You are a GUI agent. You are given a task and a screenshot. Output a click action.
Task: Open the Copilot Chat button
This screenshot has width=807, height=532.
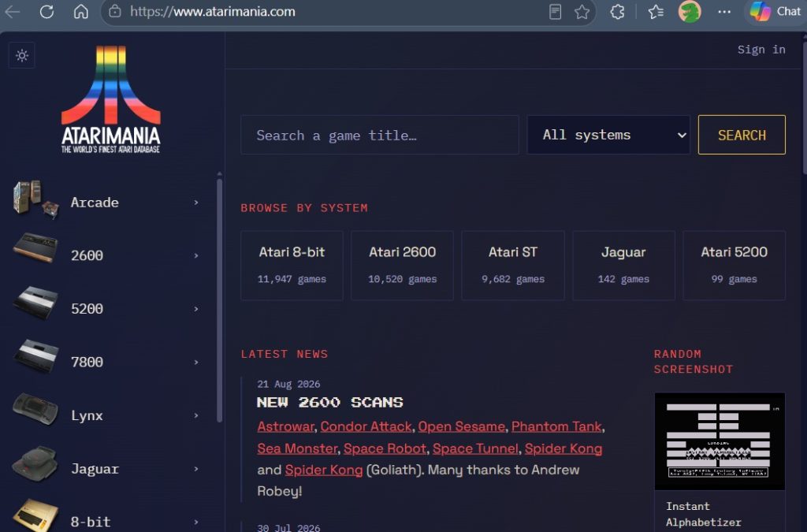tap(775, 11)
